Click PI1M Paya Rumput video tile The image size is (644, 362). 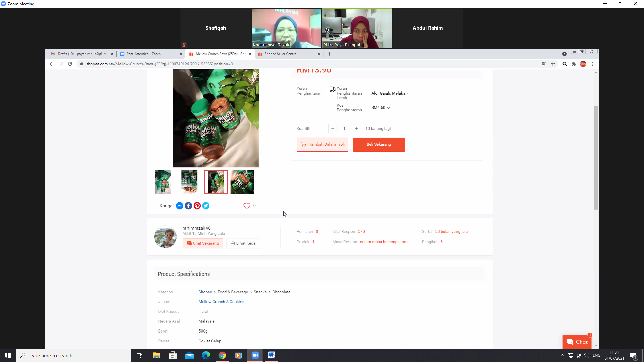[x=357, y=28]
